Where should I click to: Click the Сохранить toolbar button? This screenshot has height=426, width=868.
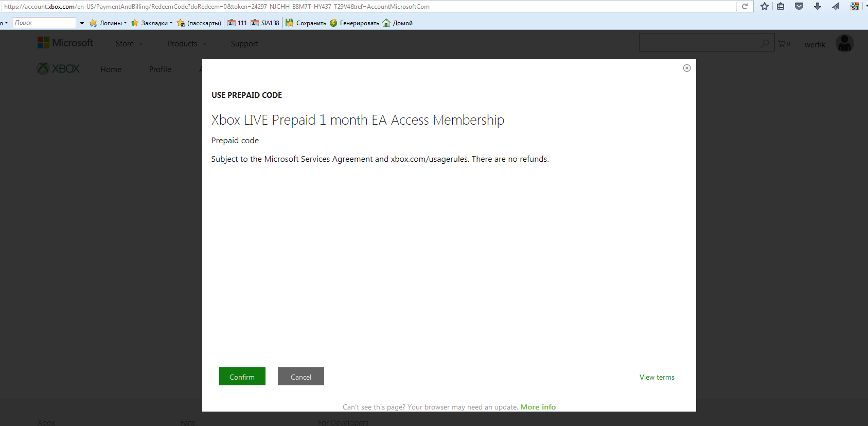[x=306, y=23]
